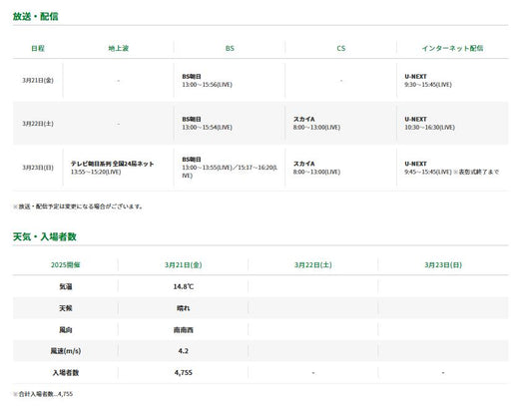
Task: Click U-NEXT entry for 3月21日
Action: click(428, 81)
